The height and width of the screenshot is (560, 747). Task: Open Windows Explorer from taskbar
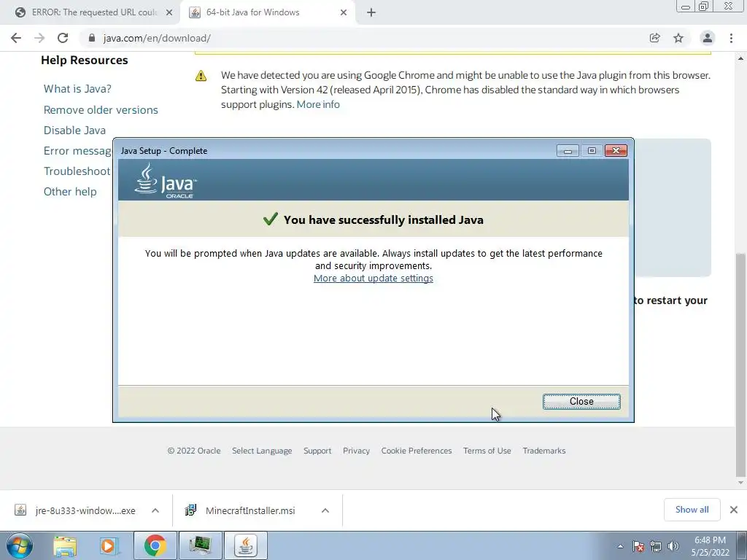[x=65, y=545]
